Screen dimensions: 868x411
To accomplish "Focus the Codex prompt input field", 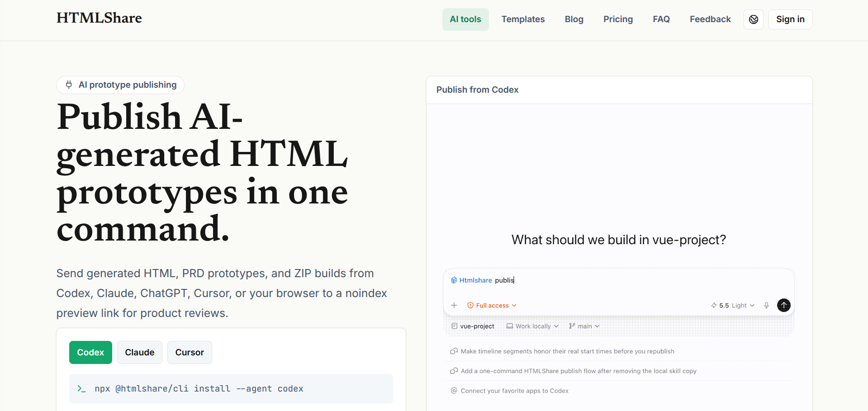I will [x=619, y=280].
